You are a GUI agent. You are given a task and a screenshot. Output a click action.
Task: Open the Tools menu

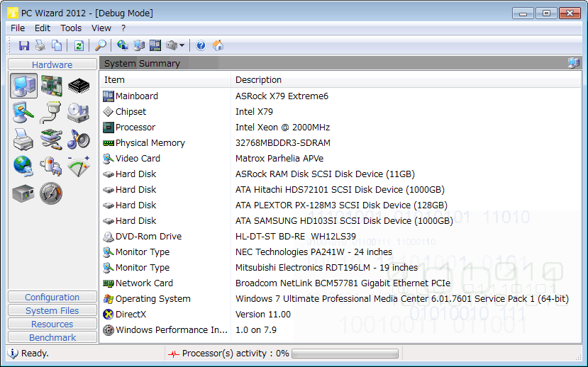pos(71,28)
